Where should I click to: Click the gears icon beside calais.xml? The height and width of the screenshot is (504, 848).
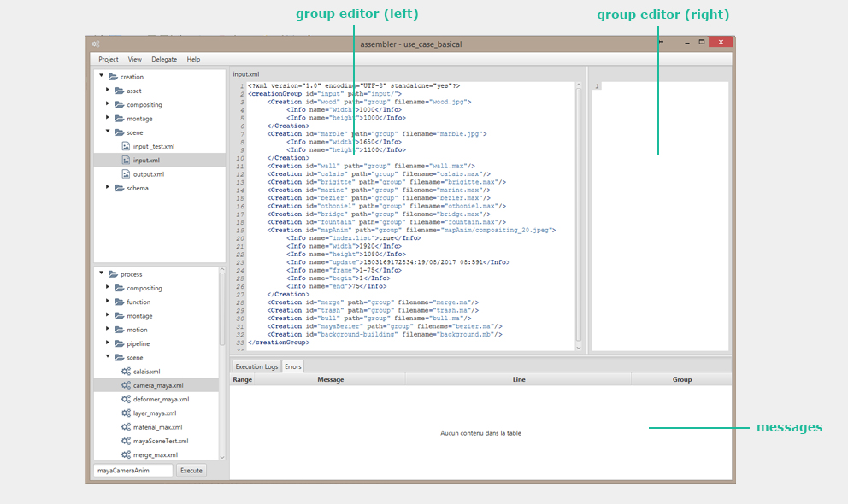click(x=126, y=372)
